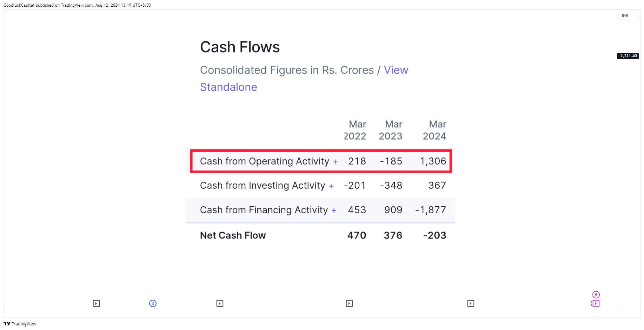Click the blue D dividend marker
The image size is (644, 330).
(x=153, y=303)
